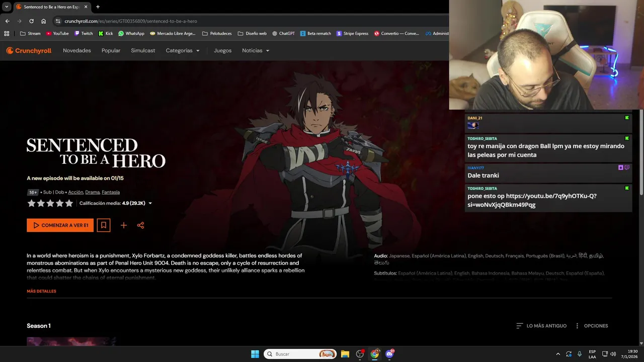Reload the page with the refresh icon
This screenshot has width=644, height=362.
pos(31,21)
